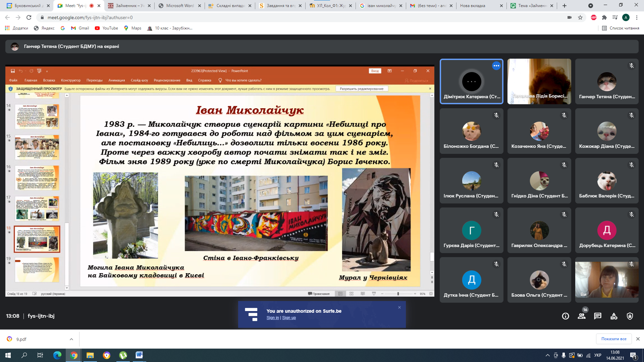Open Chrome extensions puzzle icon
644x362 pixels.
pyautogui.click(x=604, y=17)
